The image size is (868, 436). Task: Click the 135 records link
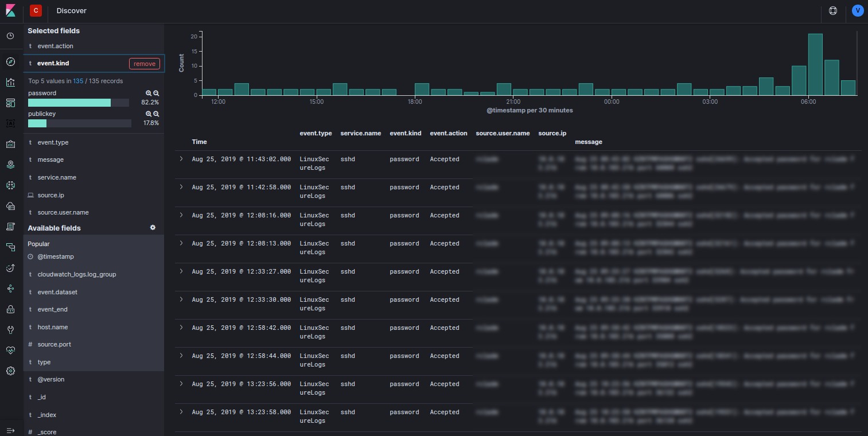pos(78,81)
